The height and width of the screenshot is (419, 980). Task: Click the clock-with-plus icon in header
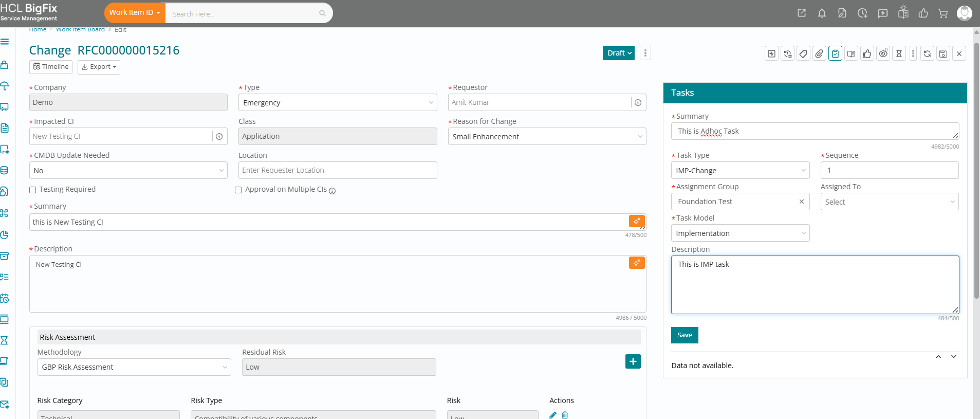point(862,13)
